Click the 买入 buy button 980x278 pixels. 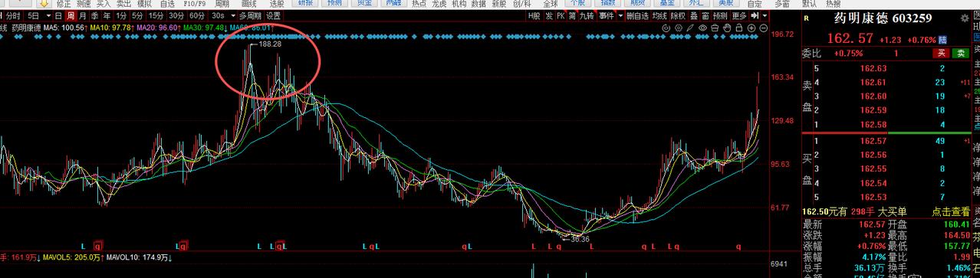[x=103, y=3]
